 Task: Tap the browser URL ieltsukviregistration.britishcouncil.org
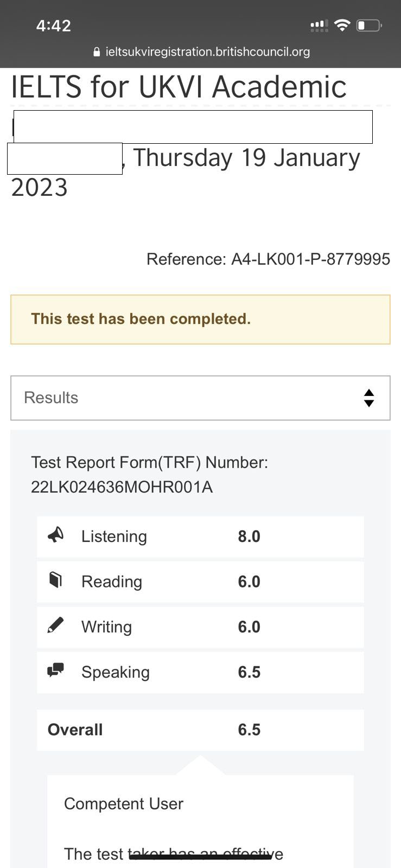[208, 52]
